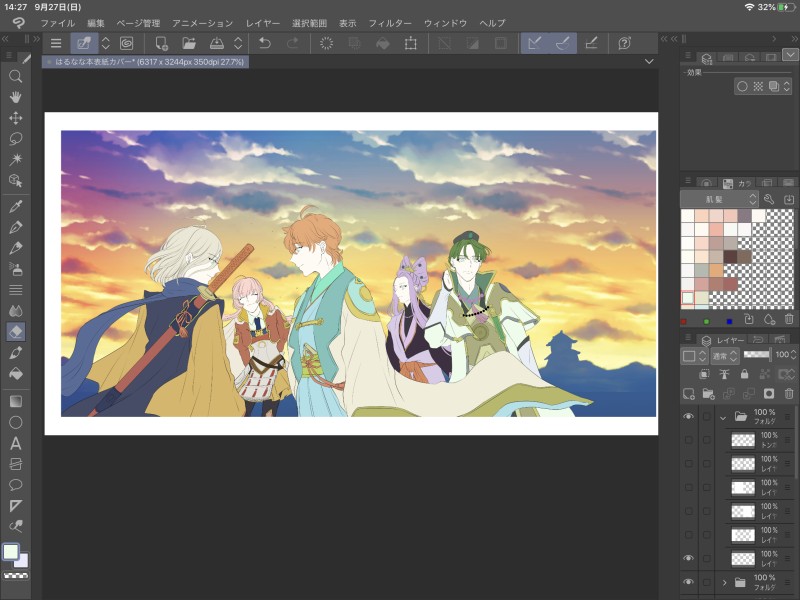
Task: Select the Balloon tool
Action: [15, 485]
